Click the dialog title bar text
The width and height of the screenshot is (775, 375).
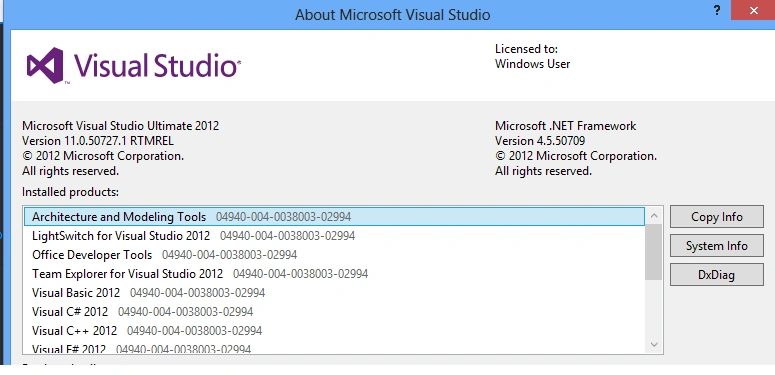click(x=392, y=14)
